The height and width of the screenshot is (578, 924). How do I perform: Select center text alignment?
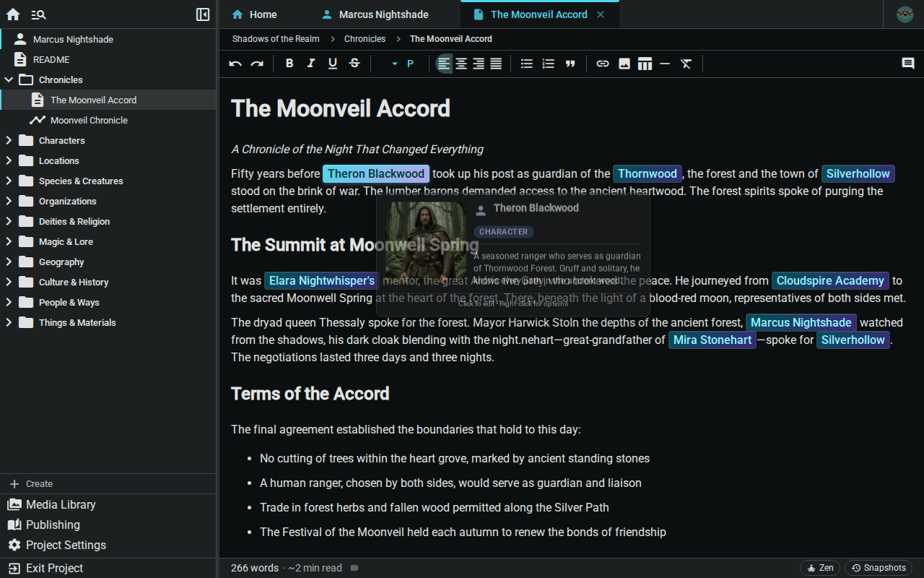tap(461, 64)
